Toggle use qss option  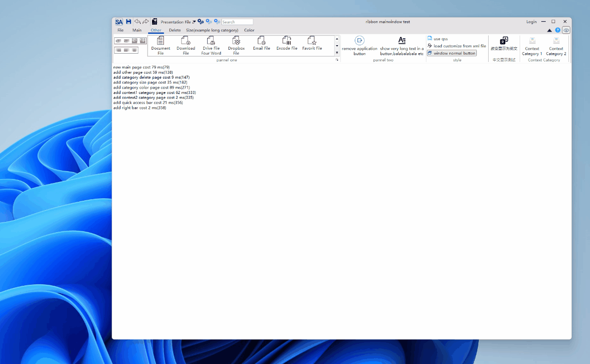tap(437, 38)
